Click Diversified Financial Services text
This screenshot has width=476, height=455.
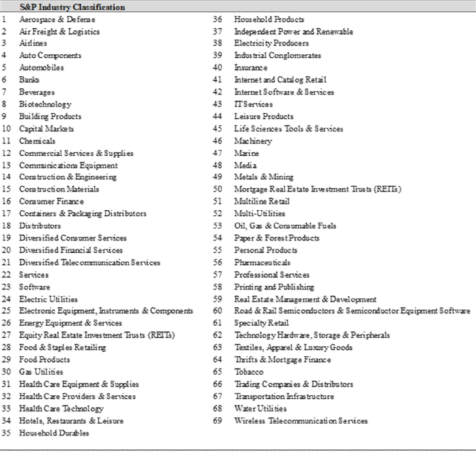pyautogui.click(x=71, y=250)
